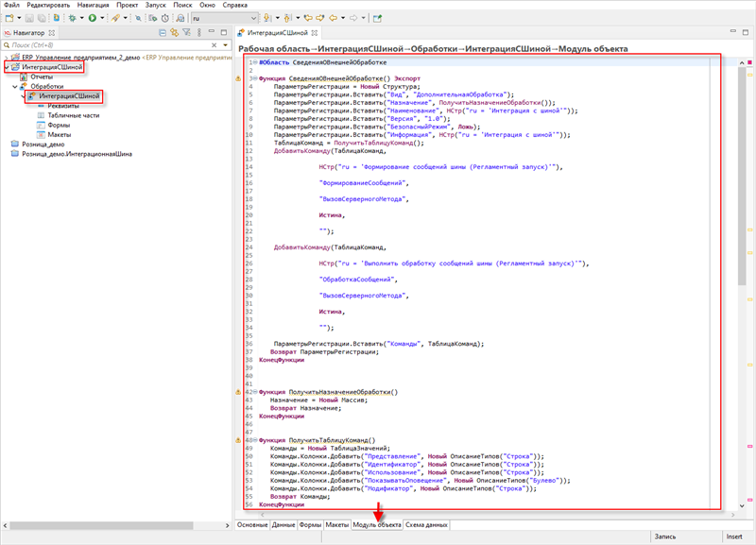Select Табличные части in the Navigator tree
The image size is (756, 545).
pyautogui.click(x=73, y=115)
